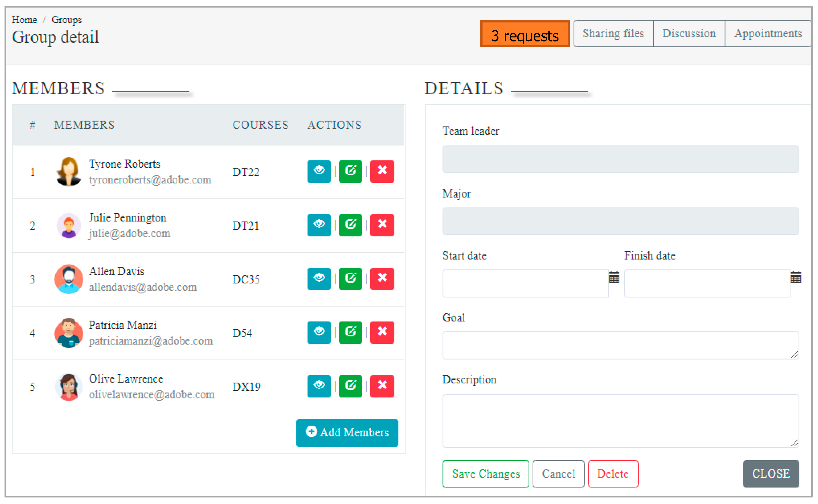The image size is (818, 504).
Task: Click the eye view icon for Tyrone Roberts
Action: pos(319,171)
